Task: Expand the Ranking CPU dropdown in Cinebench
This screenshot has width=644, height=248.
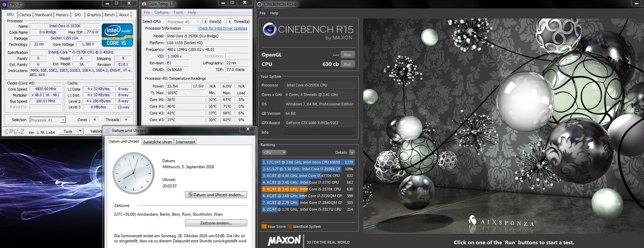Action: [x=274, y=152]
